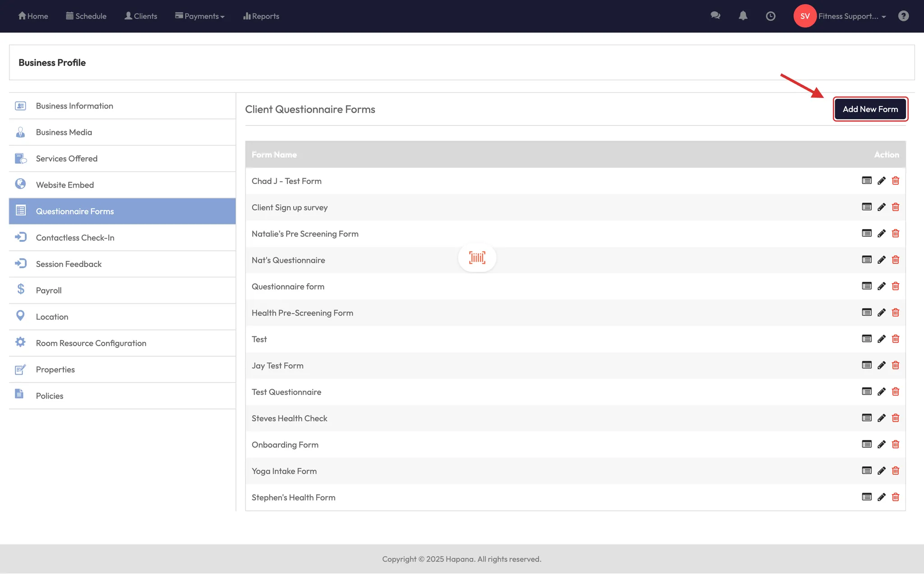View Natalie's Pre Screening Form responses icon
Image resolution: width=924 pixels, height=574 pixels.
(867, 234)
